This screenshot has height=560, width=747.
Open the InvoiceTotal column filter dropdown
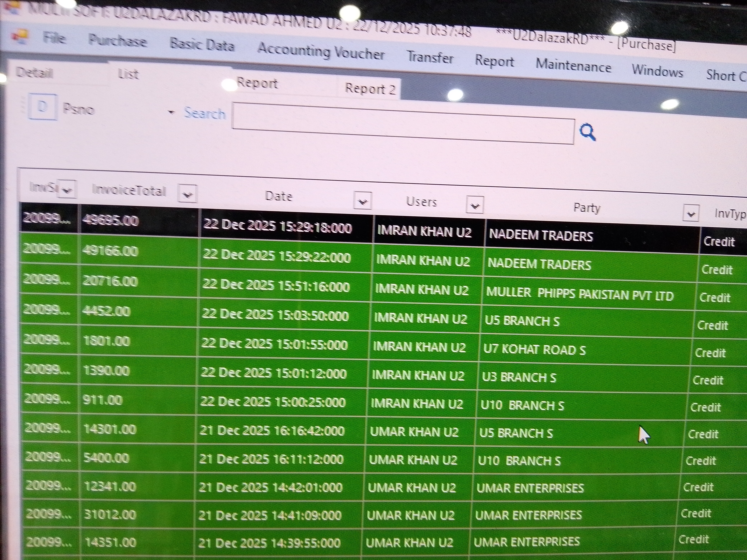pyautogui.click(x=187, y=194)
